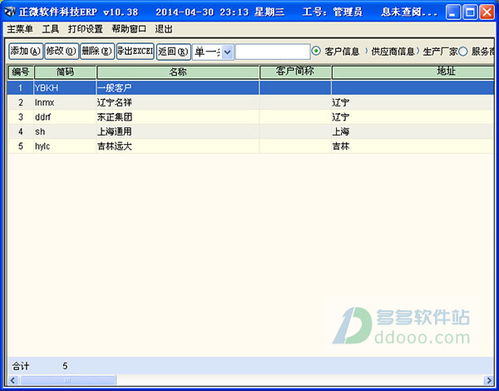
Task: Click the 退出 menu item
Action: coord(164,29)
